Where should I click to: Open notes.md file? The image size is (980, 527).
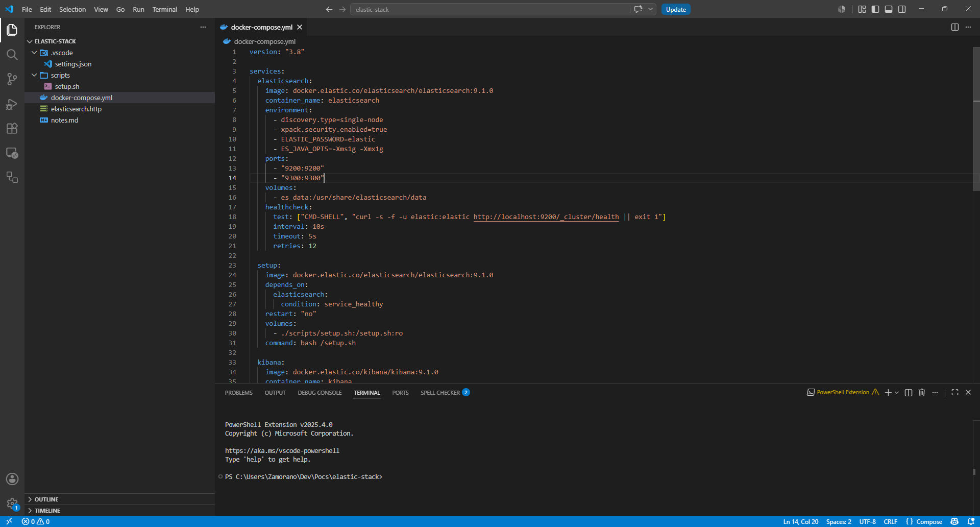(x=64, y=120)
